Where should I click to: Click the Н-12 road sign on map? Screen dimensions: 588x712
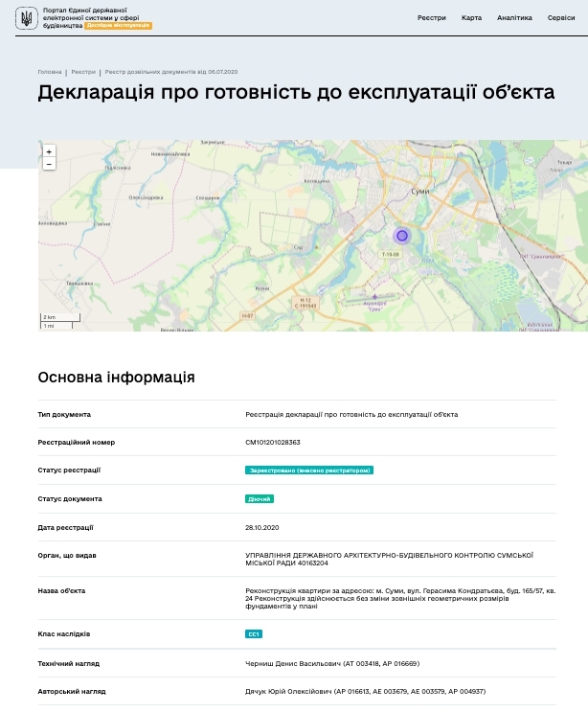pos(305,303)
